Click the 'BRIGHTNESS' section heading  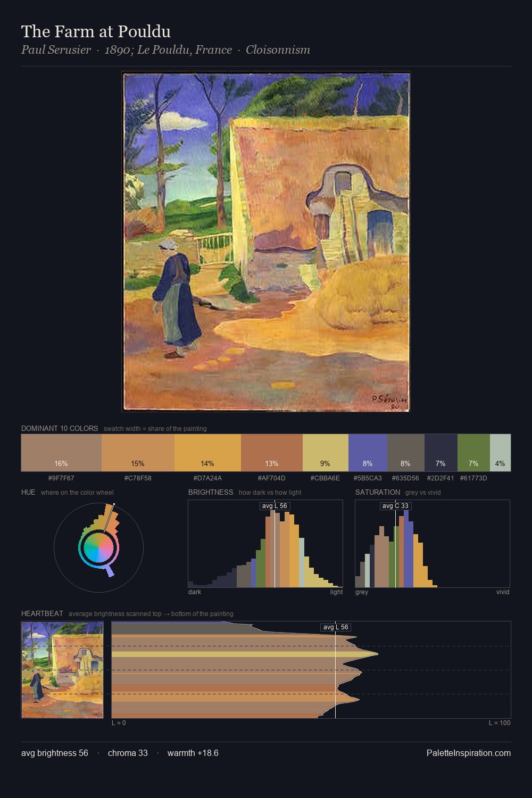211,493
